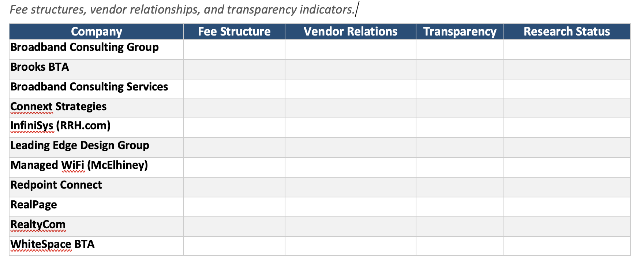
Task: Click the InfiniSys (RRH.com) cell
Action: (60, 126)
